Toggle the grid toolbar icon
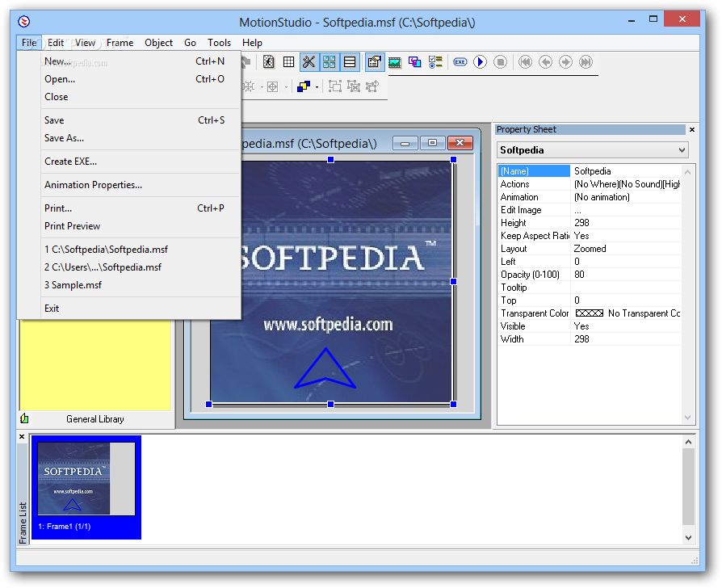The image size is (722, 588). (288, 61)
